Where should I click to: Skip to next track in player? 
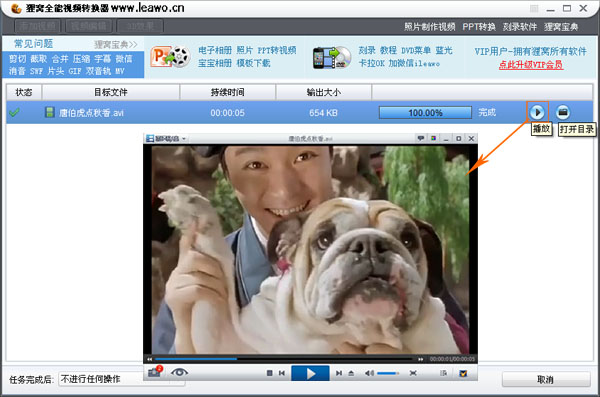[339, 373]
